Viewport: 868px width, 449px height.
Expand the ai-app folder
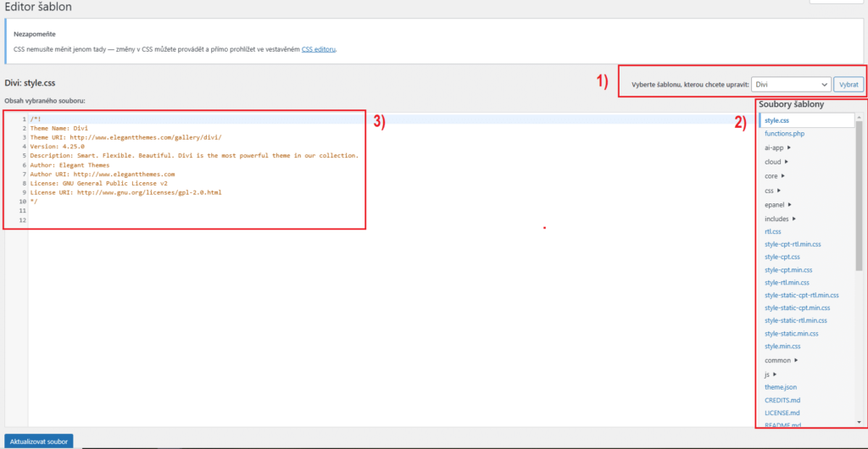(x=776, y=147)
